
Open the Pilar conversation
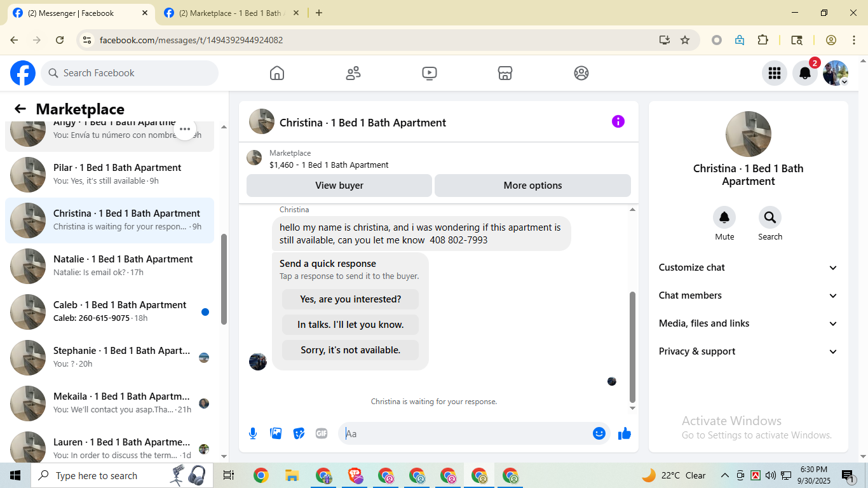[109, 175]
